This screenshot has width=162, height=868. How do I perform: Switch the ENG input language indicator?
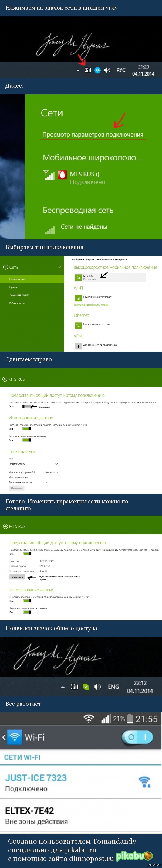click(x=113, y=687)
